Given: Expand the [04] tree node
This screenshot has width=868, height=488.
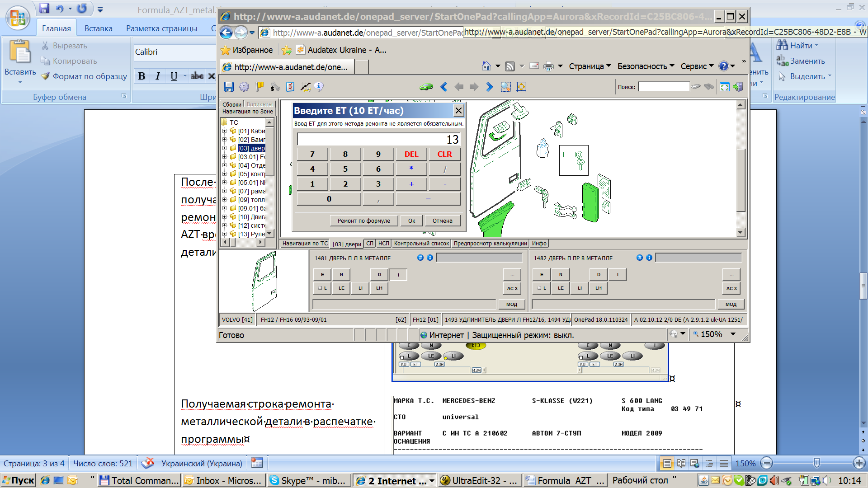Looking at the screenshot, I should [x=225, y=165].
